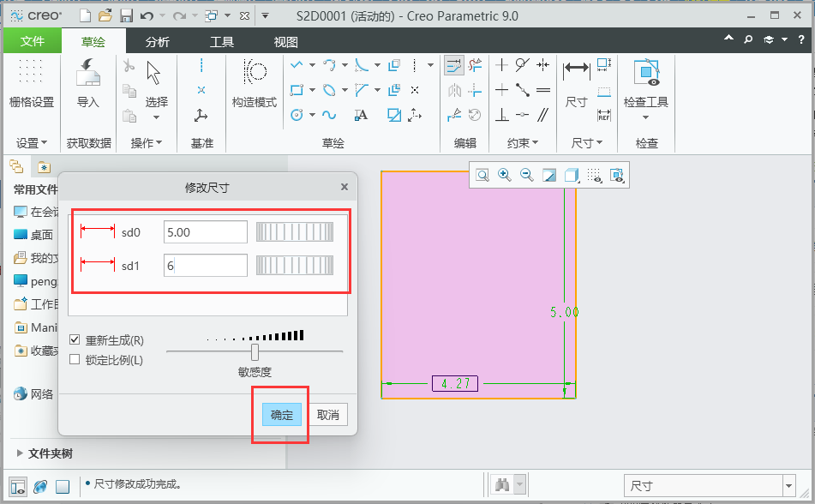
Task: Click the Save icon in quick access
Action: 126,16
